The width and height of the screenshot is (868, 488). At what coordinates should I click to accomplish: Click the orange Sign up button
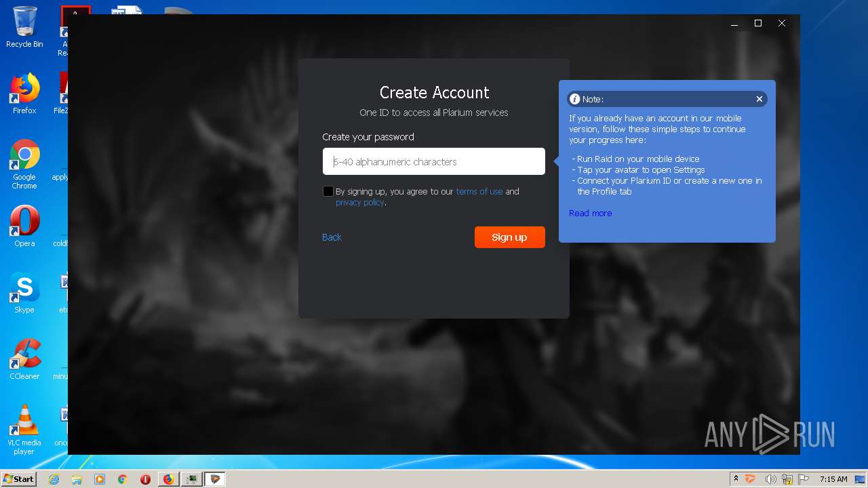point(510,237)
